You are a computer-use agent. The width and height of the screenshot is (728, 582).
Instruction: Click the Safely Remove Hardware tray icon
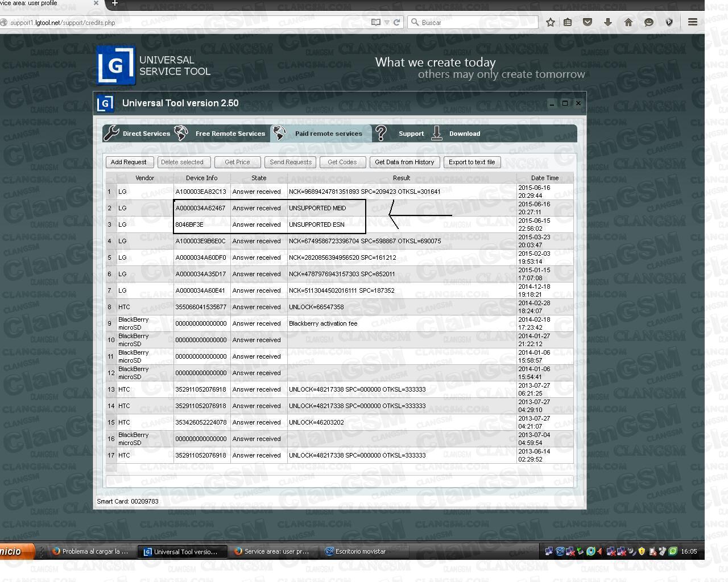(580, 551)
